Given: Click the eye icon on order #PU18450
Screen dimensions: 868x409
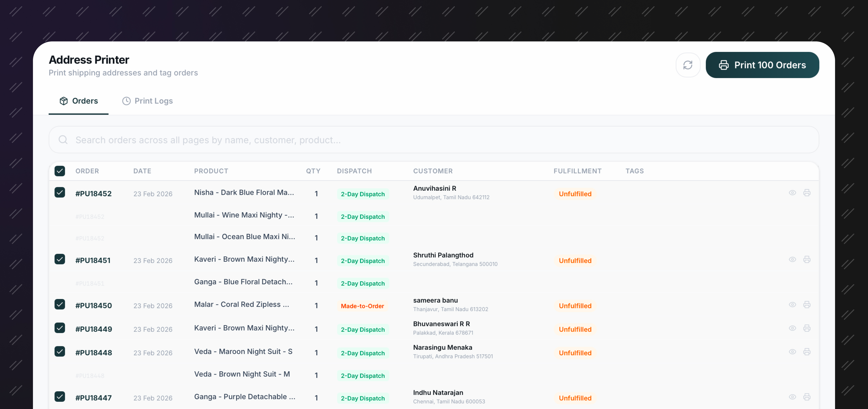Looking at the screenshot, I should (792, 304).
